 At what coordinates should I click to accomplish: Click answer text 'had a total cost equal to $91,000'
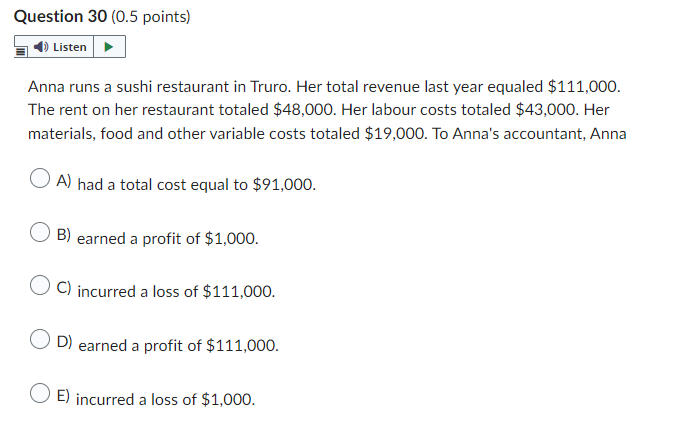click(x=196, y=184)
